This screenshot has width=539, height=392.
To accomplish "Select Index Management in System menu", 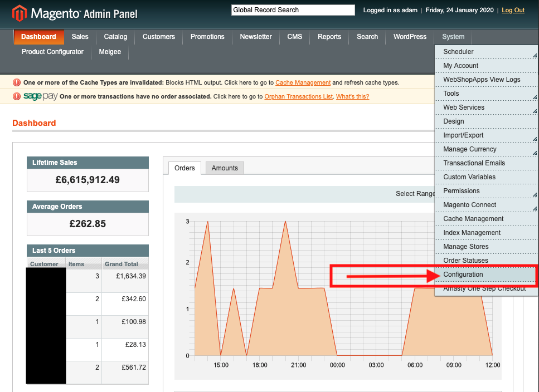I will [472, 233].
